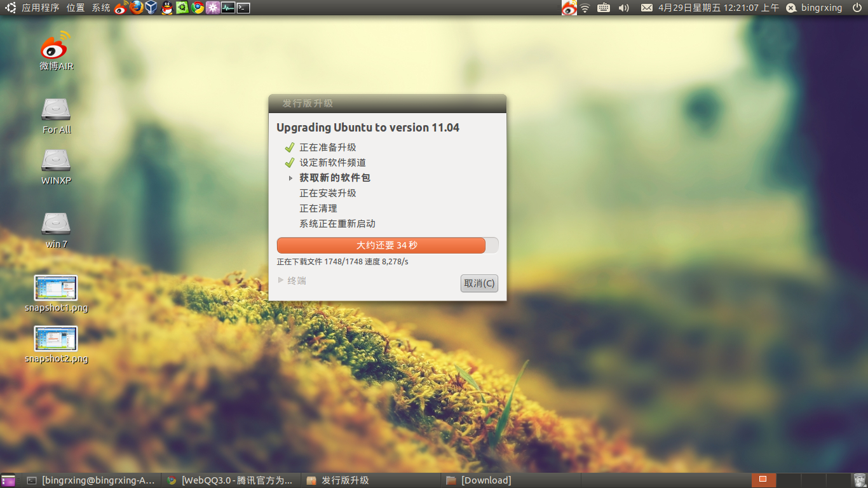Click the upgrade progress bar showing 大约还要 34 秒
This screenshot has height=488, width=868.
tap(381, 245)
